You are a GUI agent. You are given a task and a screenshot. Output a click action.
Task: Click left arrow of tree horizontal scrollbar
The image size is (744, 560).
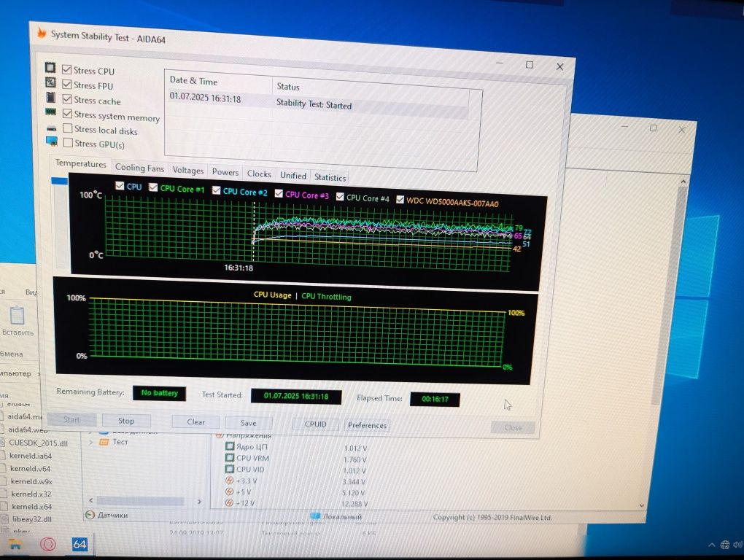point(91,500)
